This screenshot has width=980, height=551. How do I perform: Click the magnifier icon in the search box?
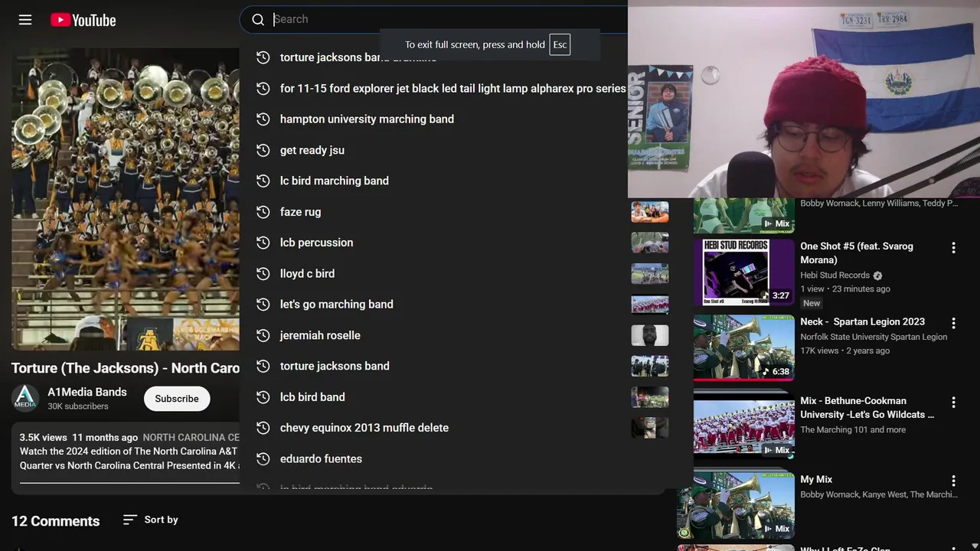click(x=258, y=20)
